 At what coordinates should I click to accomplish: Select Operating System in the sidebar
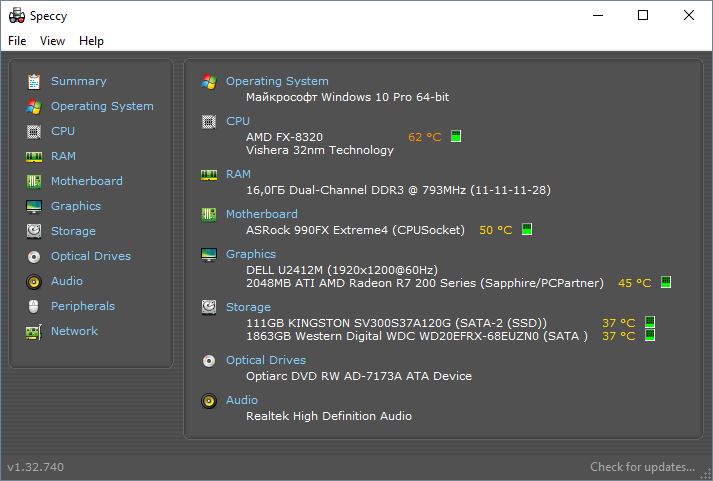click(102, 106)
